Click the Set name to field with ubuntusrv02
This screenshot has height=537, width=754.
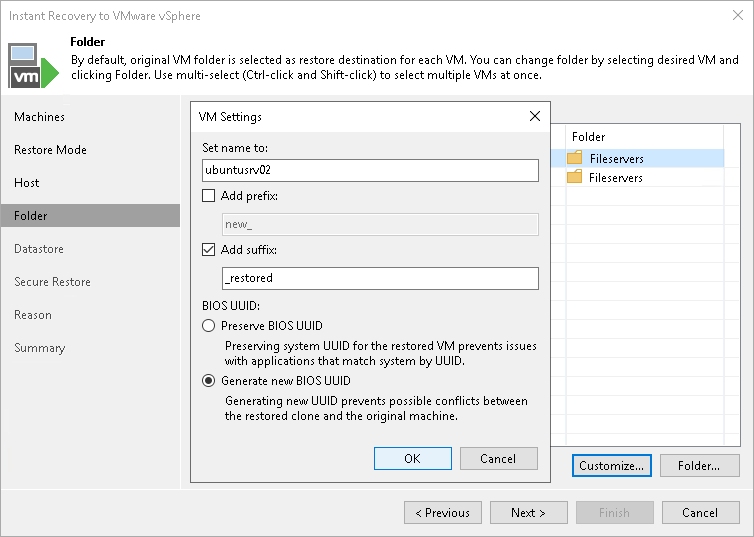tap(370, 170)
